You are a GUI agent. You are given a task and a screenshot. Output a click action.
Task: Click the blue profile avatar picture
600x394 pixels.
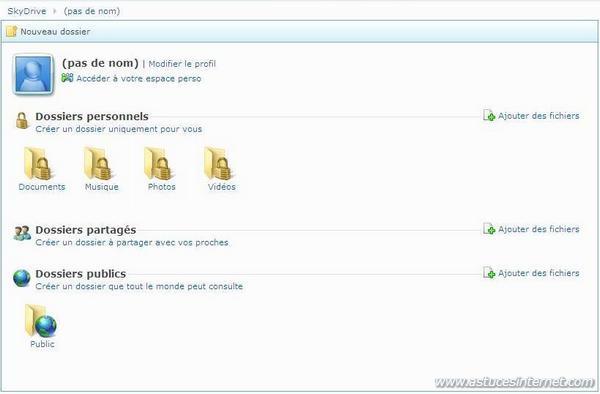pyautogui.click(x=33, y=74)
